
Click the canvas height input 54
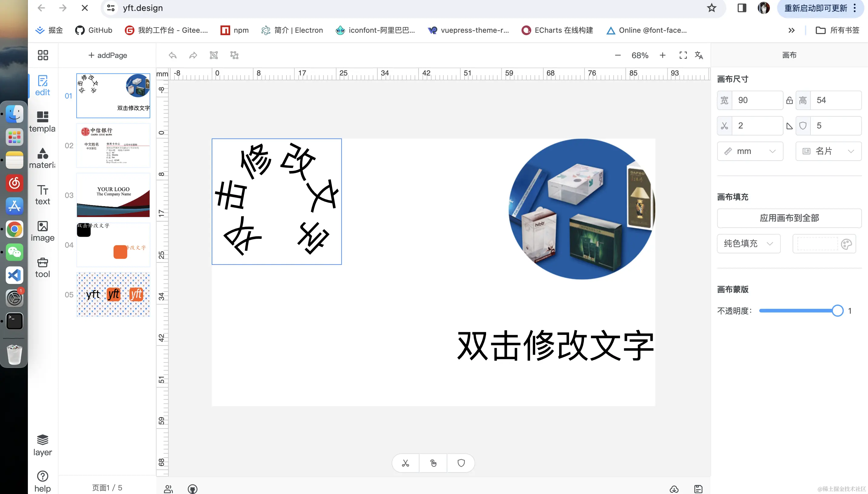coord(836,100)
